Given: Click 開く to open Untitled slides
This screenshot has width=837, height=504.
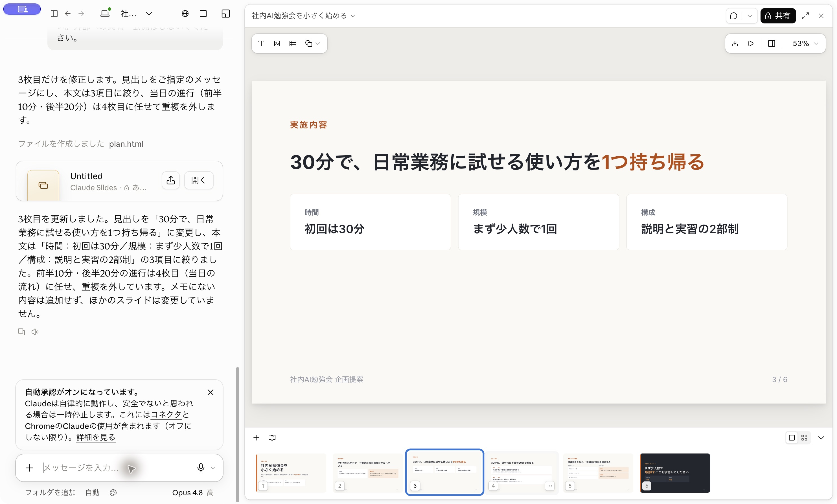Looking at the screenshot, I should (x=199, y=180).
